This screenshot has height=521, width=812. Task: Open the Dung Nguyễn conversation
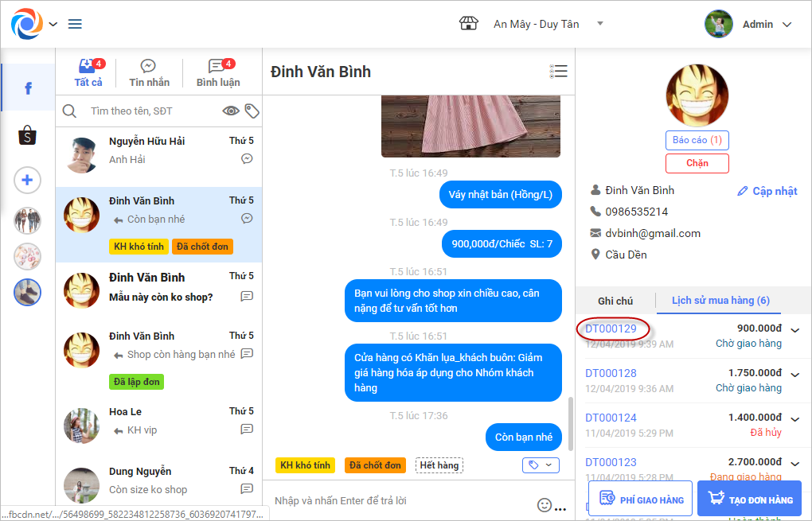pyautogui.click(x=159, y=484)
